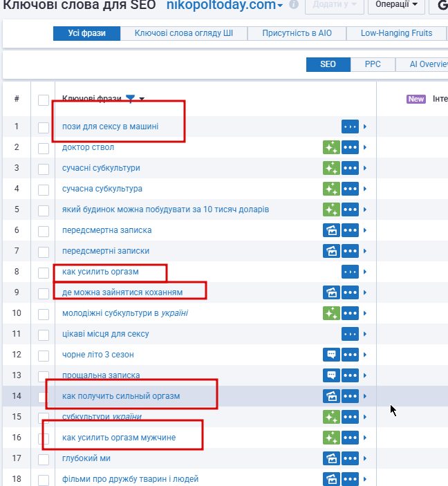Click the video icon for 'глубокий ми'

331,458
